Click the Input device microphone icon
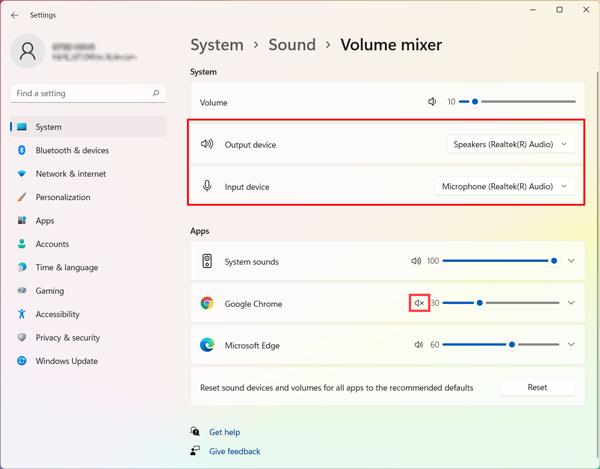This screenshot has height=469, width=600. coord(207,186)
